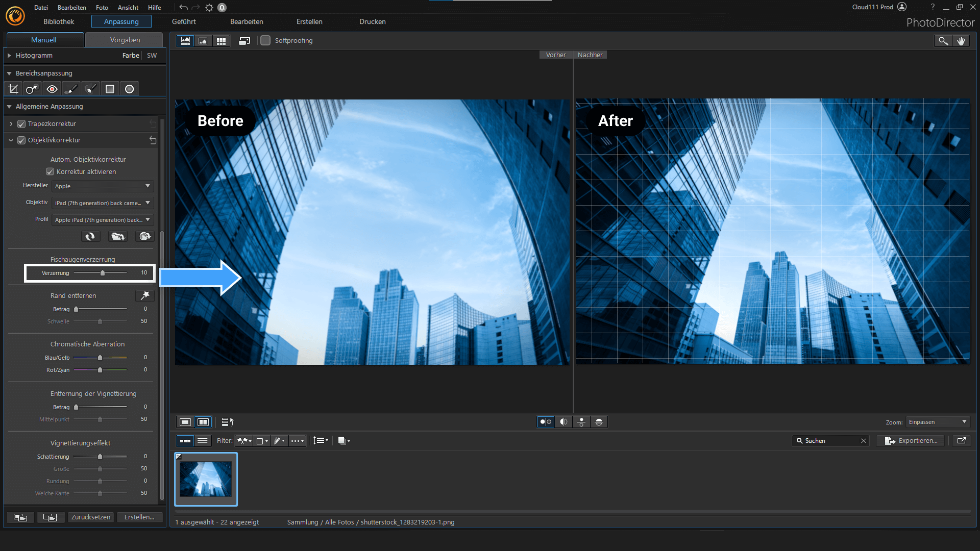Viewport: 980px width, 551px height.
Task: Click the rectangle region selection icon
Action: point(110,88)
